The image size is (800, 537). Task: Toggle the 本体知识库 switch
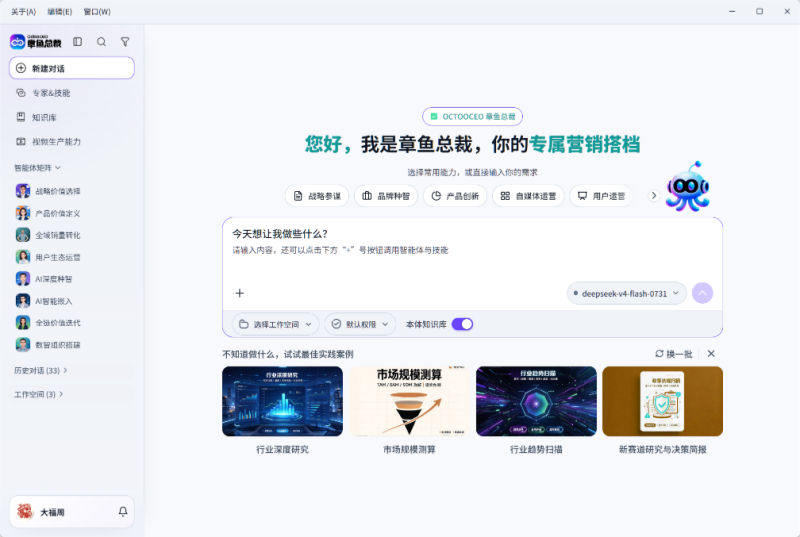point(463,324)
